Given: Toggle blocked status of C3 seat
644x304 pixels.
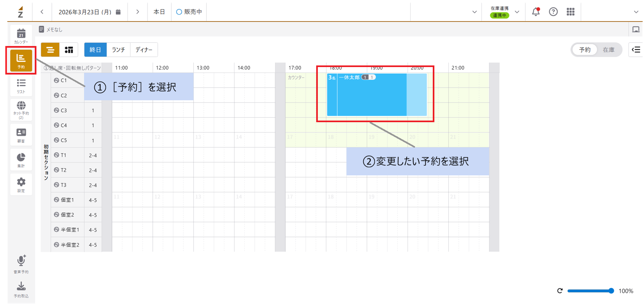Looking at the screenshot, I should coord(56,110).
